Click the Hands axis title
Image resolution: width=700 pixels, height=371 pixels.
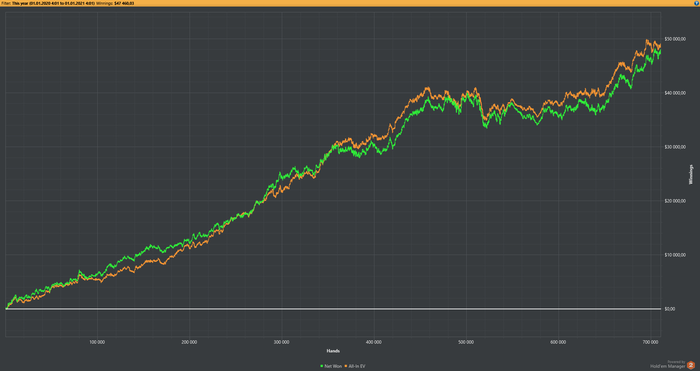point(333,351)
